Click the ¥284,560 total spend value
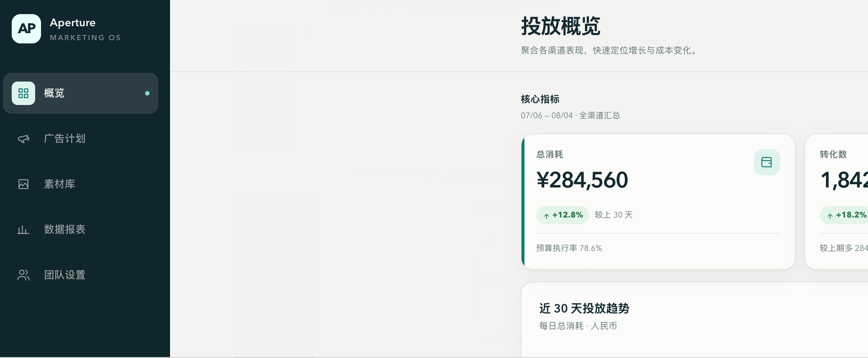 582,180
